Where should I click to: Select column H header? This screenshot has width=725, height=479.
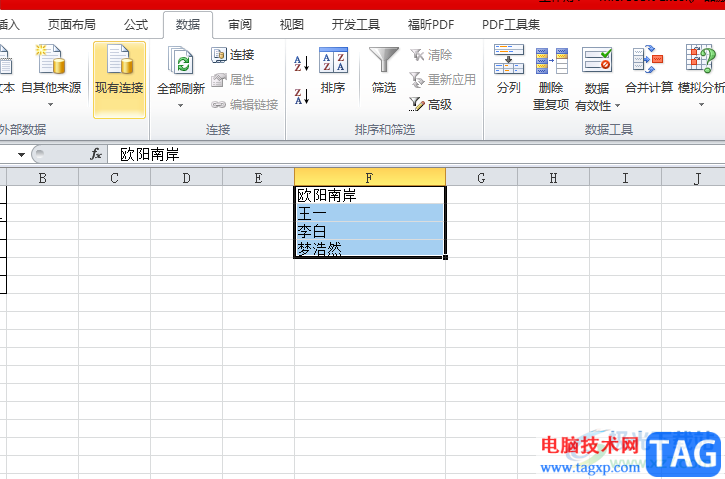(x=553, y=178)
